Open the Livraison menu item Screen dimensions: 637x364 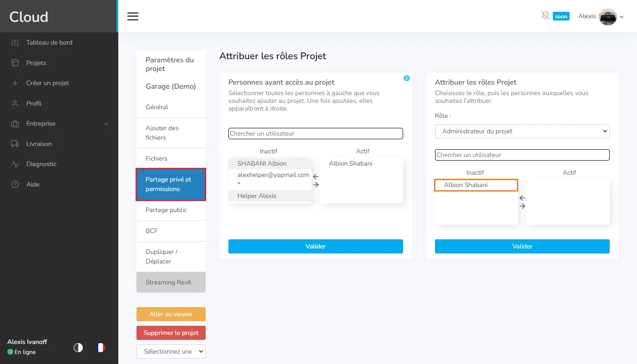[39, 144]
